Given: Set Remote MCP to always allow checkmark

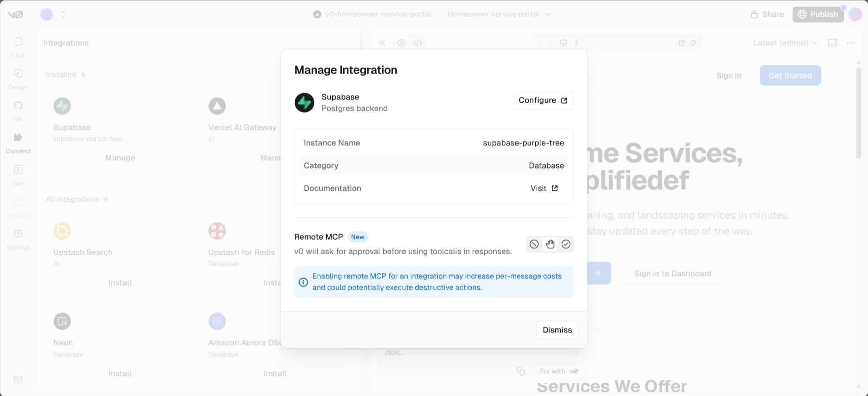Looking at the screenshot, I should 566,244.
